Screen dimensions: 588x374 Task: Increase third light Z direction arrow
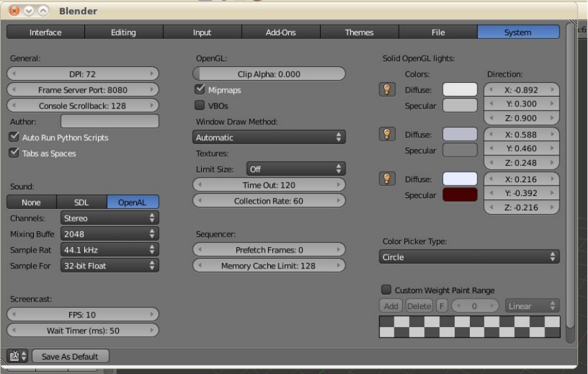(x=552, y=207)
